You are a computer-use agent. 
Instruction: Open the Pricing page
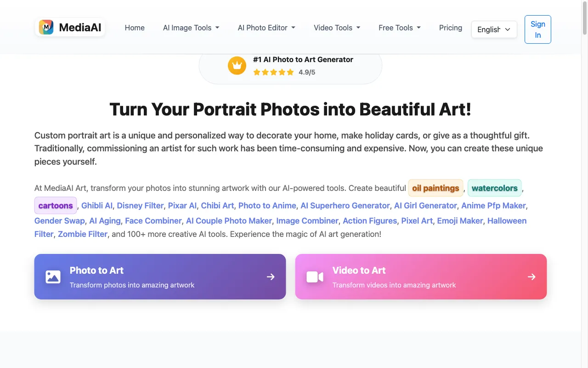coord(451,28)
